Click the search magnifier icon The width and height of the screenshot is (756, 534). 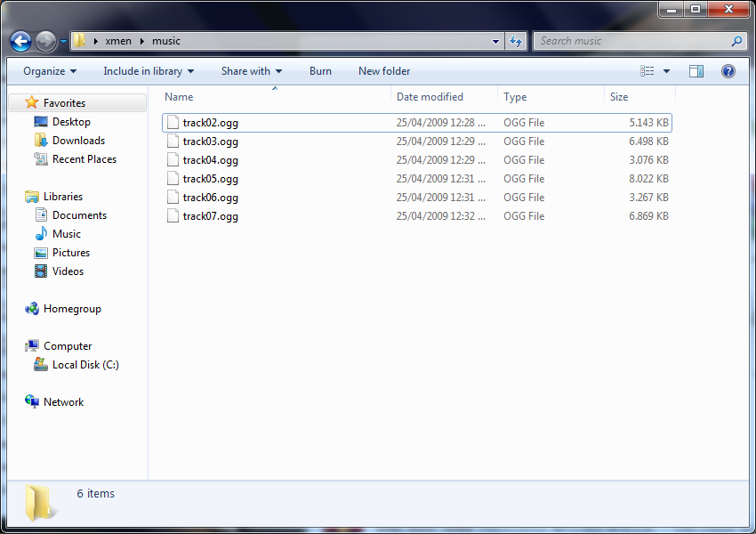[x=736, y=41]
